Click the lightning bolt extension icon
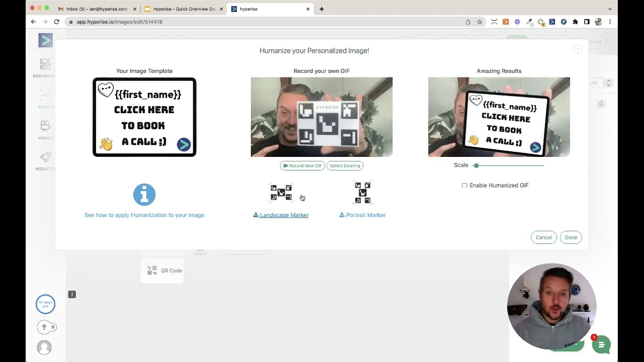Screen dimensions: 644x362 [563, 22]
